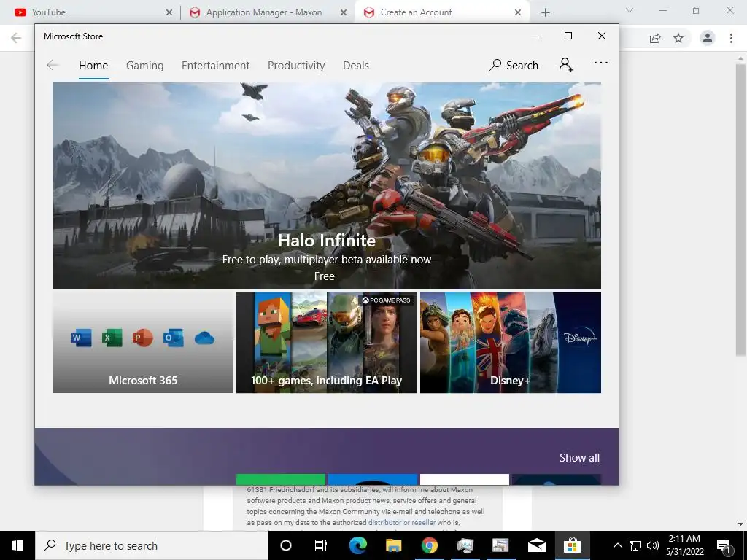Open a new Chrome tab
The image size is (747, 560).
click(x=546, y=12)
